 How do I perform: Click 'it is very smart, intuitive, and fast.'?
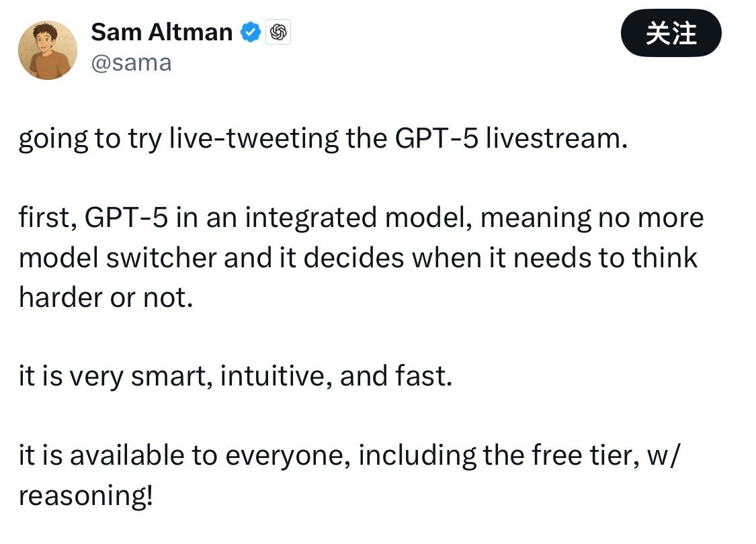click(235, 376)
